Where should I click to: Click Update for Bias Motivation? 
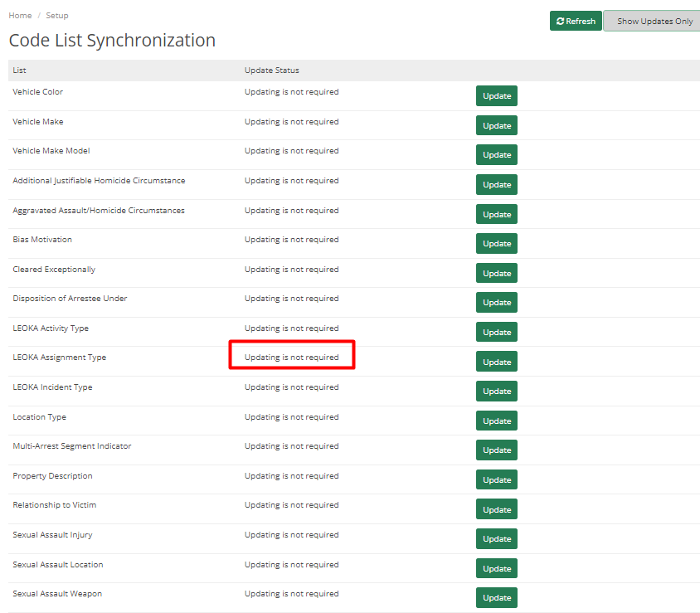[x=496, y=243]
